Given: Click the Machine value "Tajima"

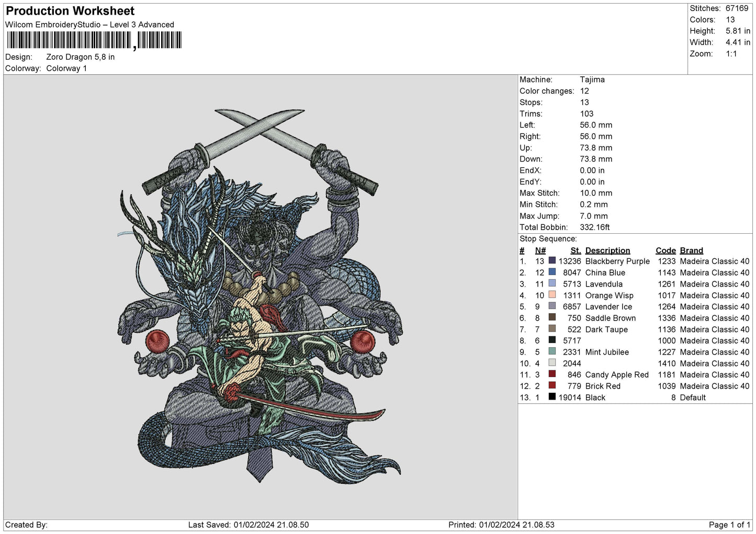Looking at the screenshot, I should [592, 79].
